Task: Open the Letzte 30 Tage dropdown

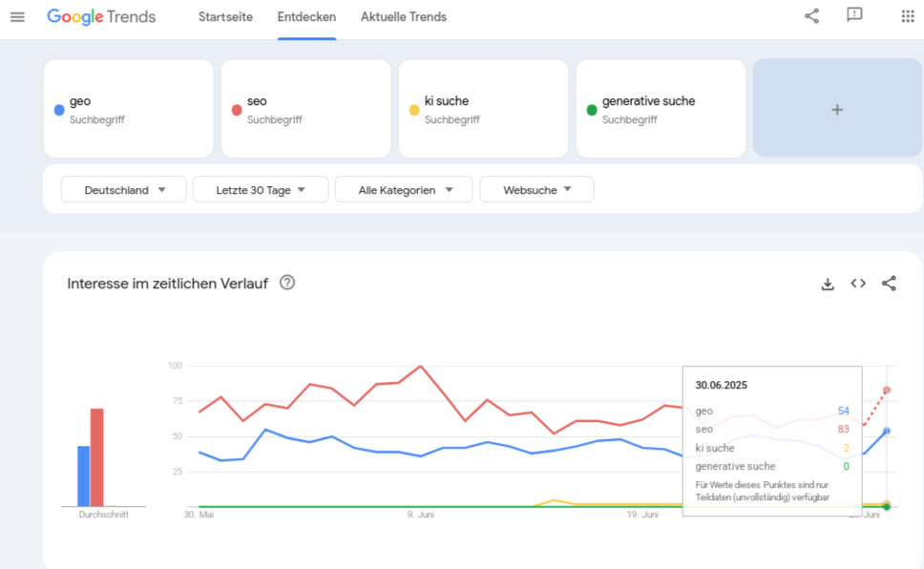Action: [x=261, y=190]
